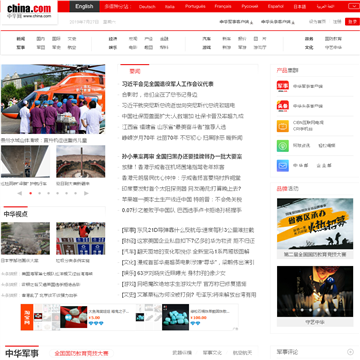Switch to the Русский site

(x=250, y=6)
